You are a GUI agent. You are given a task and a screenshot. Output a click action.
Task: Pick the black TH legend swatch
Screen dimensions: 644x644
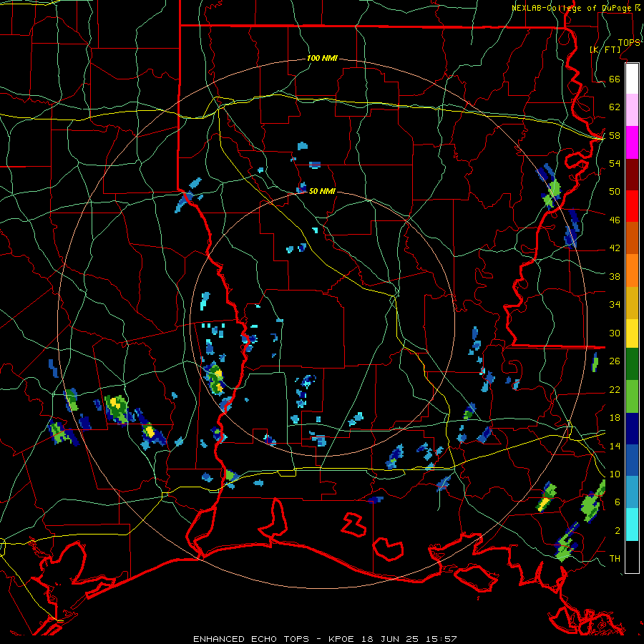click(632, 557)
